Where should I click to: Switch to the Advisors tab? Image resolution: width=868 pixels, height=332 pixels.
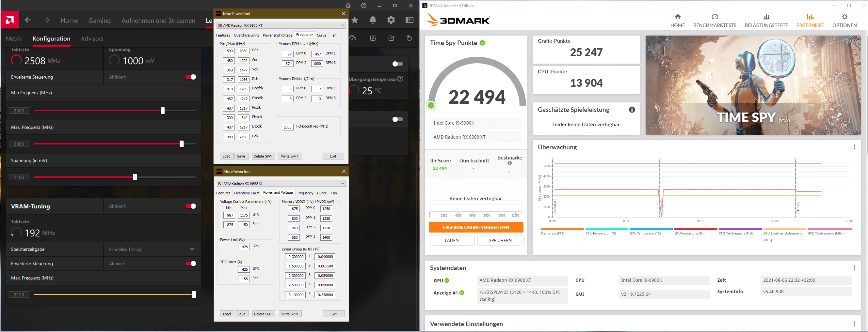92,39
